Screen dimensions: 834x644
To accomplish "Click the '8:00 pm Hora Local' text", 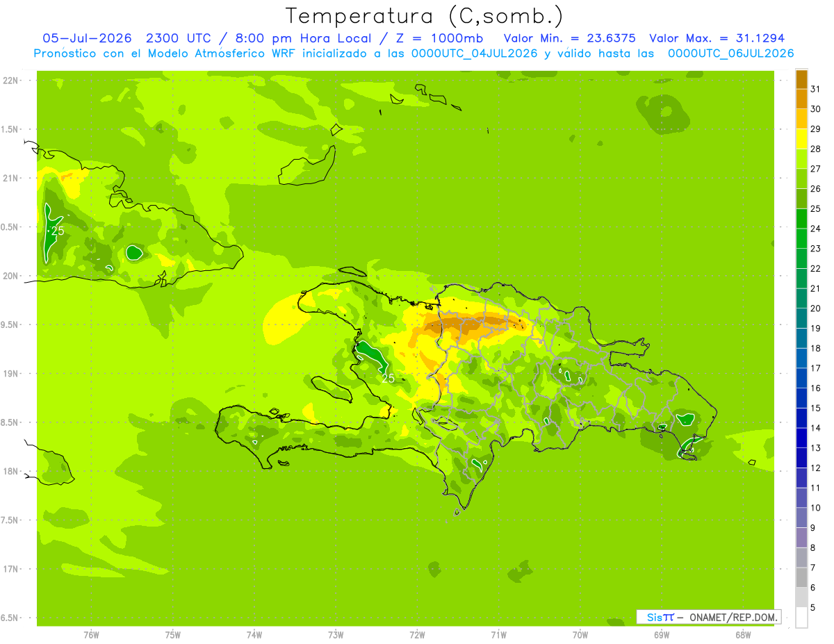I will (x=304, y=38).
